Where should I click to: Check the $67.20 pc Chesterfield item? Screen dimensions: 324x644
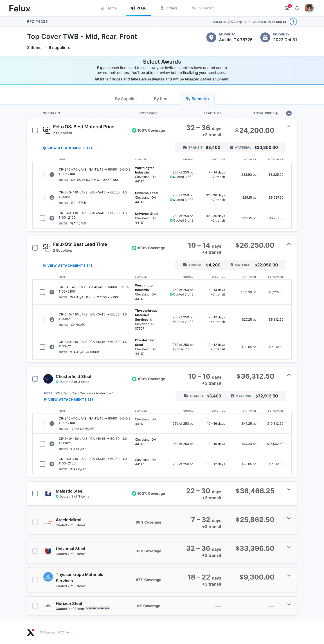[x=42, y=444]
